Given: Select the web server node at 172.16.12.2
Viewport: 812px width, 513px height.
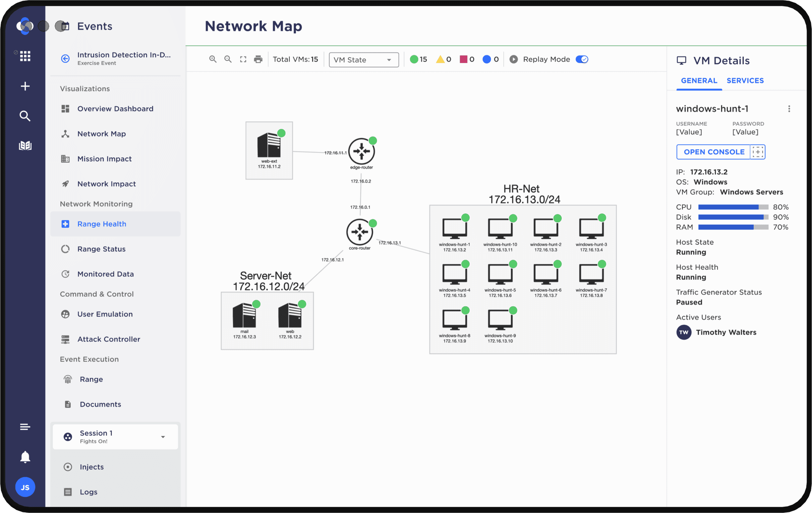Looking at the screenshot, I should coord(290,316).
